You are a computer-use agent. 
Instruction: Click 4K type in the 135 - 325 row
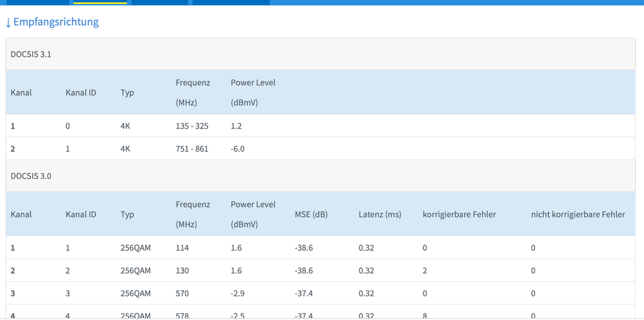coord(125,126)
